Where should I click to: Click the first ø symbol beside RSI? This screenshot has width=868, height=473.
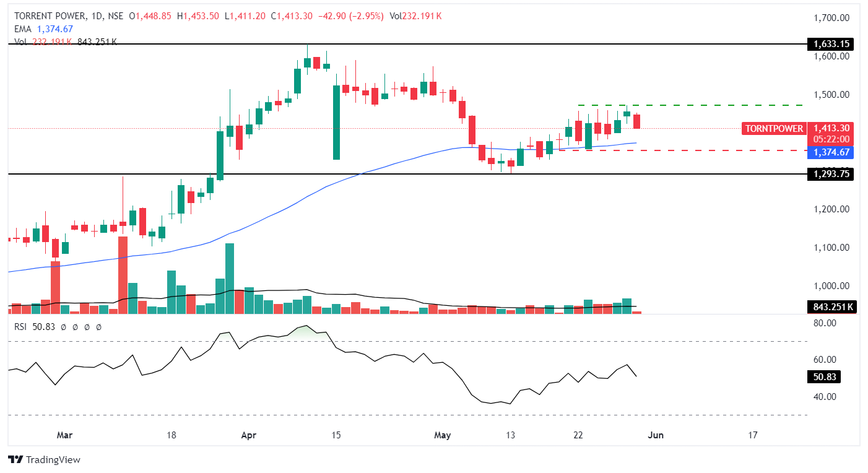pyautogui.click(x=64, y=326)
